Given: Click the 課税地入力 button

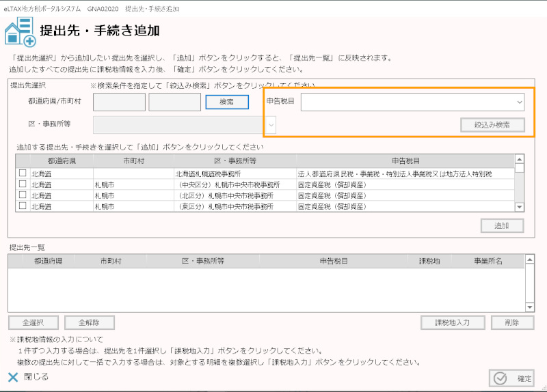Looking at the screenshot, I should (453, 322).
